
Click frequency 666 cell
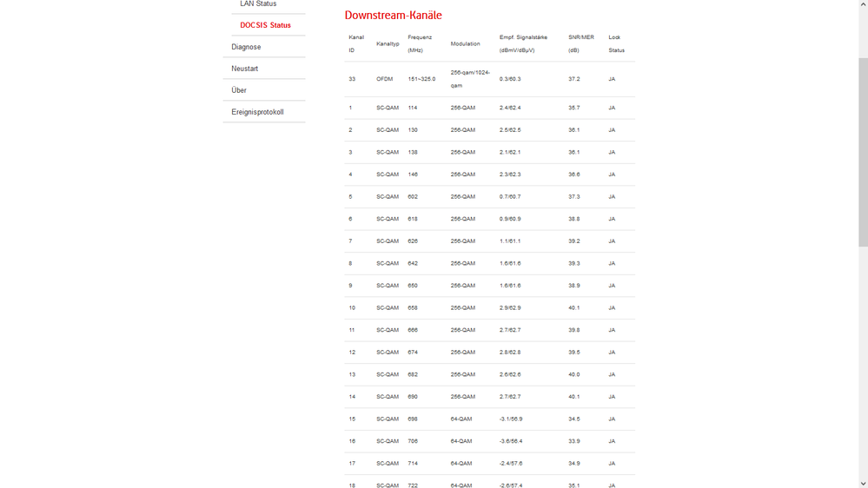coord(413,330)
